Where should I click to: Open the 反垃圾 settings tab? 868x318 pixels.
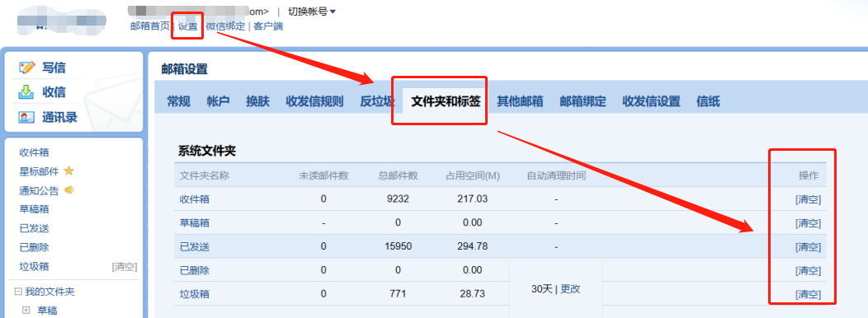[x=377, y=102]
